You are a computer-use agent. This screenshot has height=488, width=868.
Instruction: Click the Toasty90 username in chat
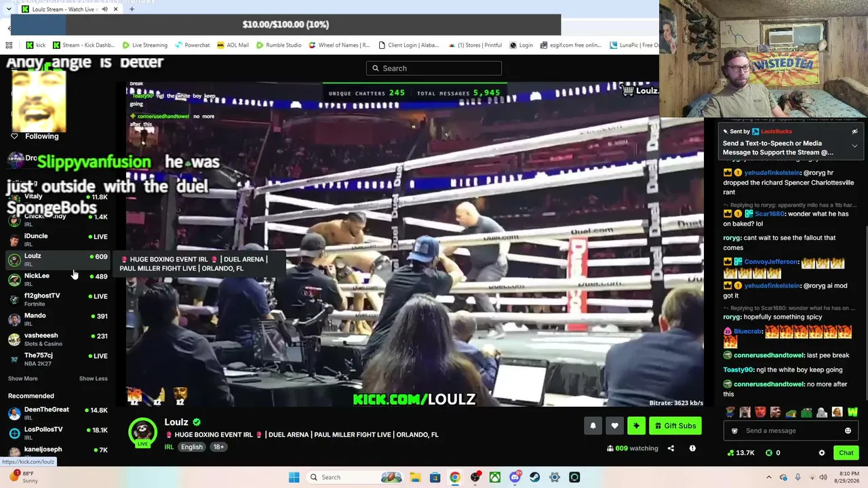pyautogui.click(x=738, y=369)
